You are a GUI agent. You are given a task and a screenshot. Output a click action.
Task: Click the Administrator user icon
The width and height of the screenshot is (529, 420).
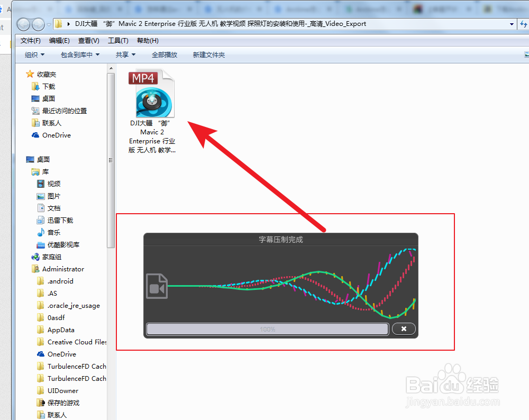[35, 269]
